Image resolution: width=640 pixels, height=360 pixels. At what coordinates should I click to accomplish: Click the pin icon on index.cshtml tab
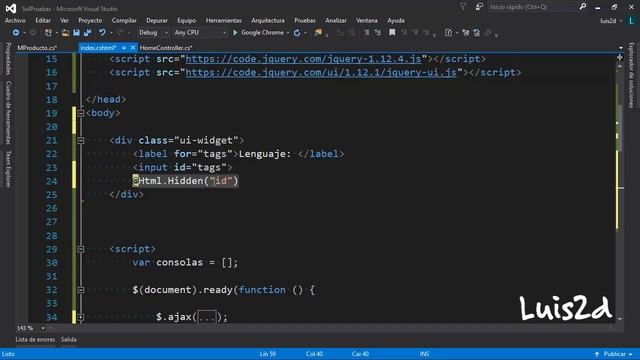(x=124, y=48)
